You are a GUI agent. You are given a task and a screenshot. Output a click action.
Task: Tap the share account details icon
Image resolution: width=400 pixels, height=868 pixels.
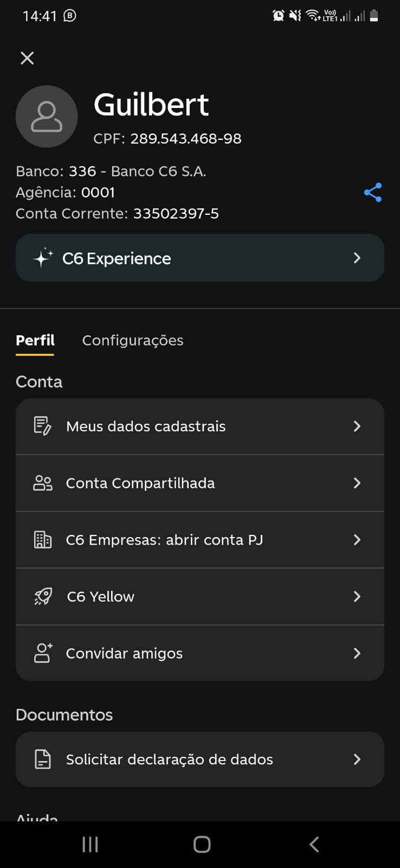coord(373,193)
